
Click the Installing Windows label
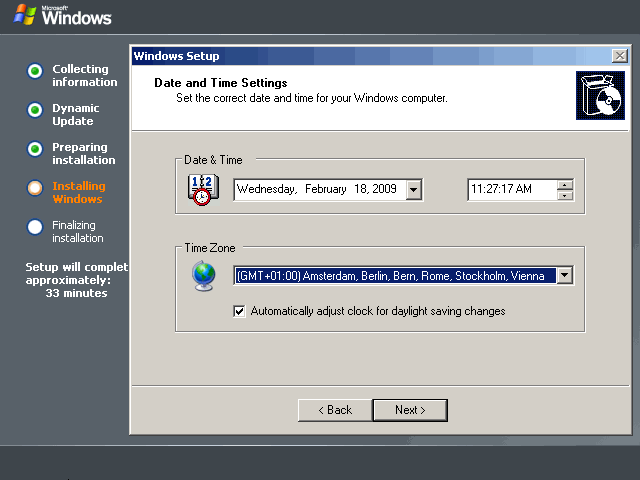pyautogui.click(x=79, y=192)
